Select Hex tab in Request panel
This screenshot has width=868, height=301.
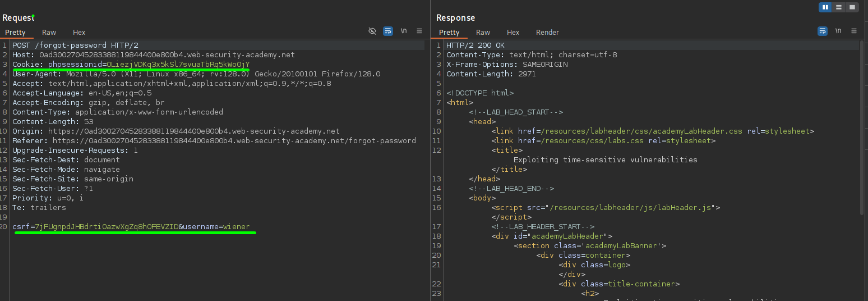point(79,33)
